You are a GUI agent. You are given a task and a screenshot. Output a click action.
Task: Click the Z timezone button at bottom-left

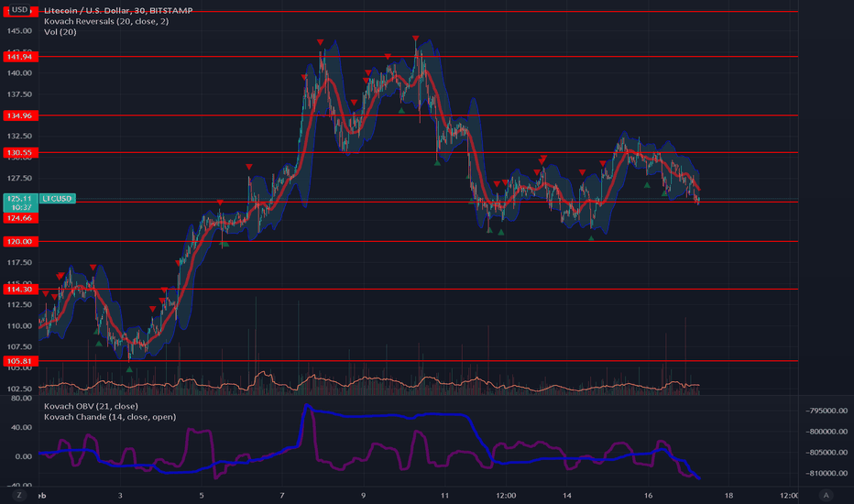(x=19, y=495)
